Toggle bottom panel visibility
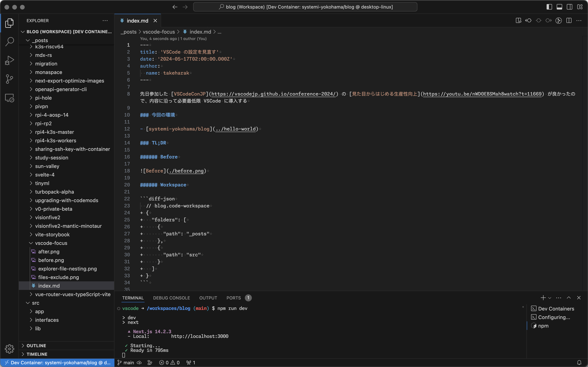The height and width of the screenshot is (367, 588). (559, 7)
